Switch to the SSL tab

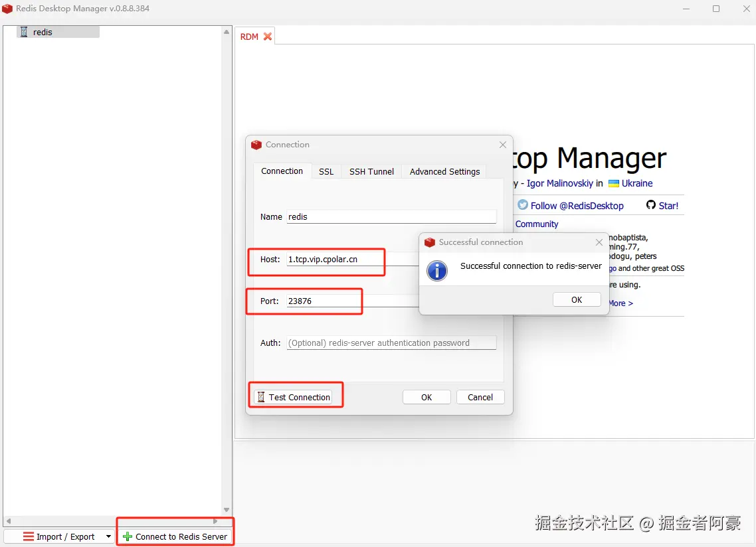(326, 171)
